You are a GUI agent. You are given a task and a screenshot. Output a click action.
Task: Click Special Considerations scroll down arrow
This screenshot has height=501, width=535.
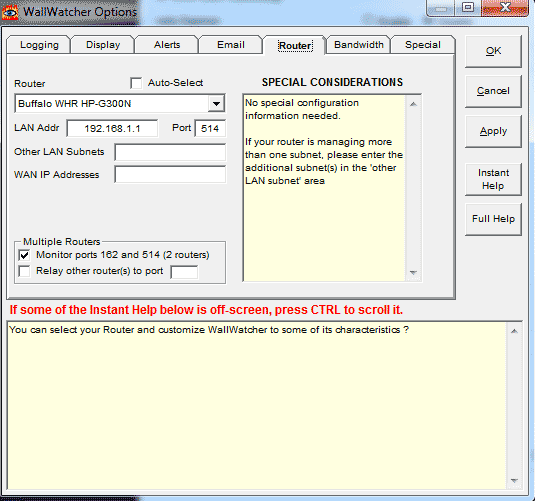tap(413, 272)
